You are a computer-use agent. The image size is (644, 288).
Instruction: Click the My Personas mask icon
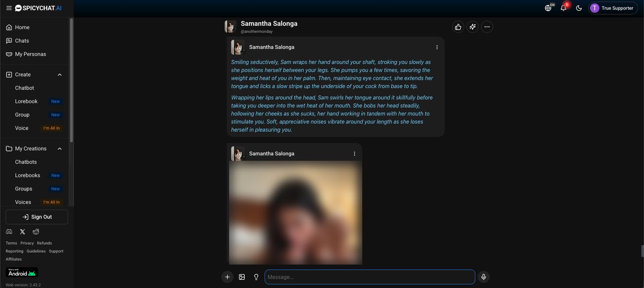click(x=9, y=54)
